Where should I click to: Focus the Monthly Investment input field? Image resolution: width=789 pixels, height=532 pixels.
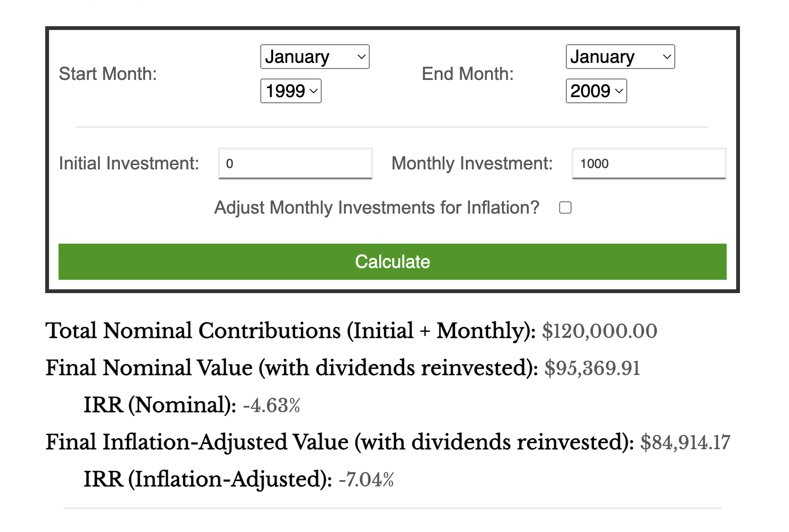pos(649,164)
